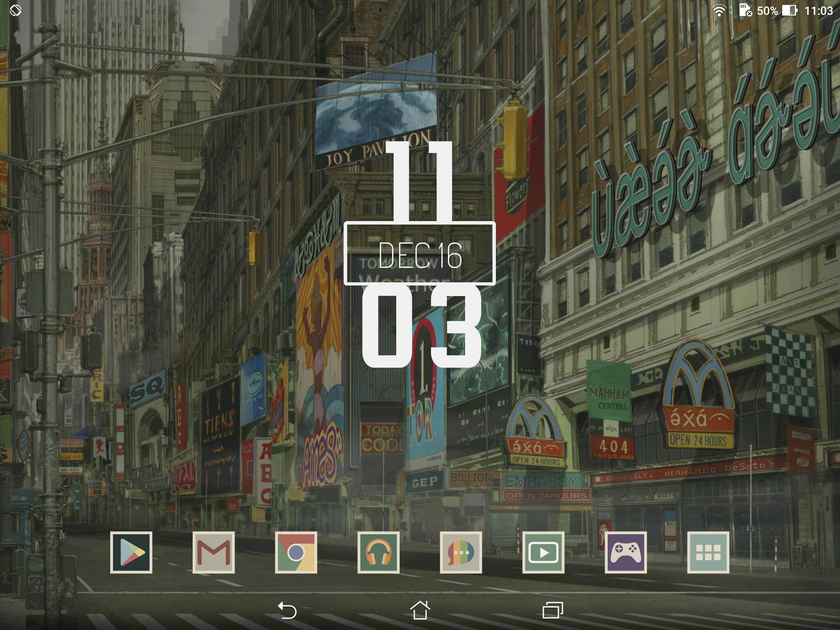This screenshot has height=630, width=840.
Task: Tap the auto-rotate status icon
Action: (15, 10)
